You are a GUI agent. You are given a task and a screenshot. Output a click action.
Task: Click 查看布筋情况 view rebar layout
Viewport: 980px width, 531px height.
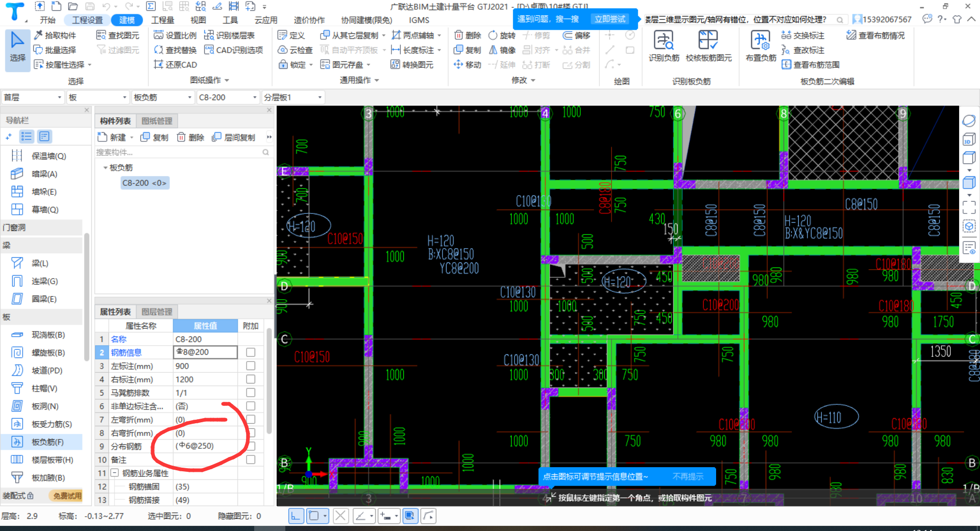click(x=875, y=35)
